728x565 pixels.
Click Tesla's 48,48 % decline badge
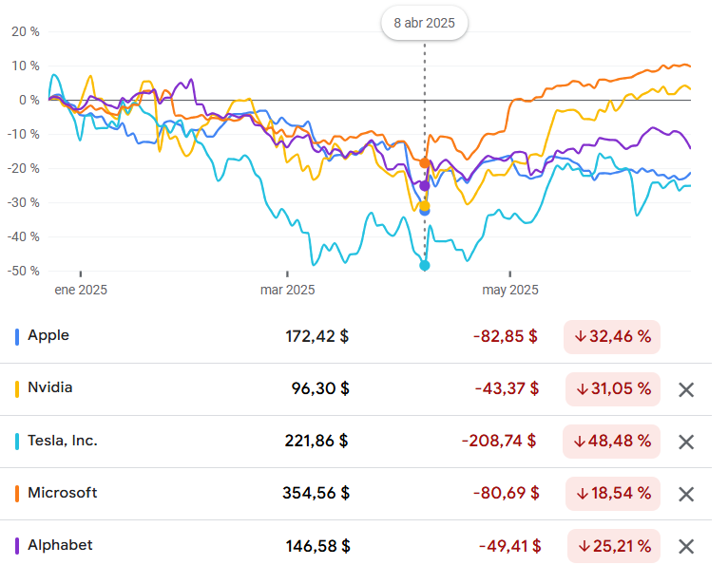click(x=613, y=442)
